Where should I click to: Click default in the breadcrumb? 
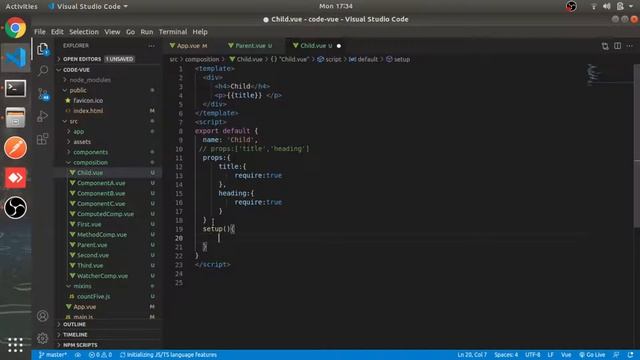pyautogui.click(x=363, y=59)
